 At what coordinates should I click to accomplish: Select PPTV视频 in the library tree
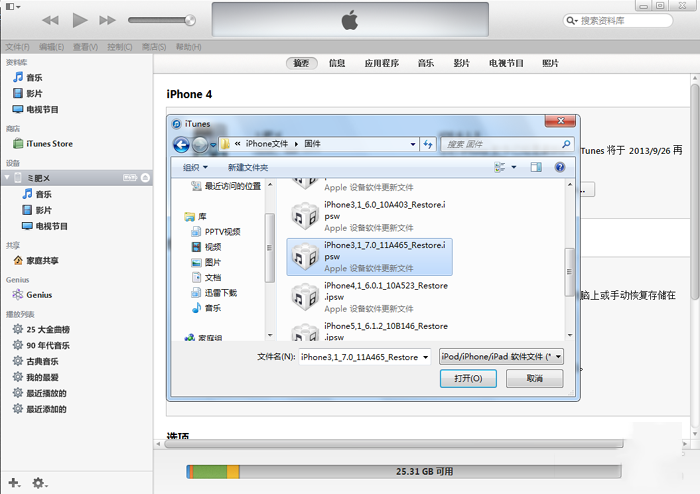point(216,232)
